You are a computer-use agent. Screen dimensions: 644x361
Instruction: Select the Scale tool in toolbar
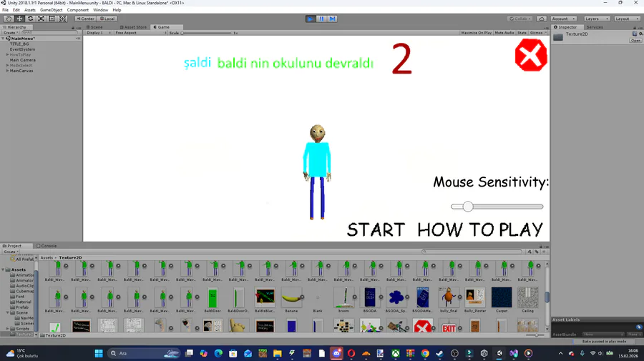pyautogui.click(x=41, y=19)
